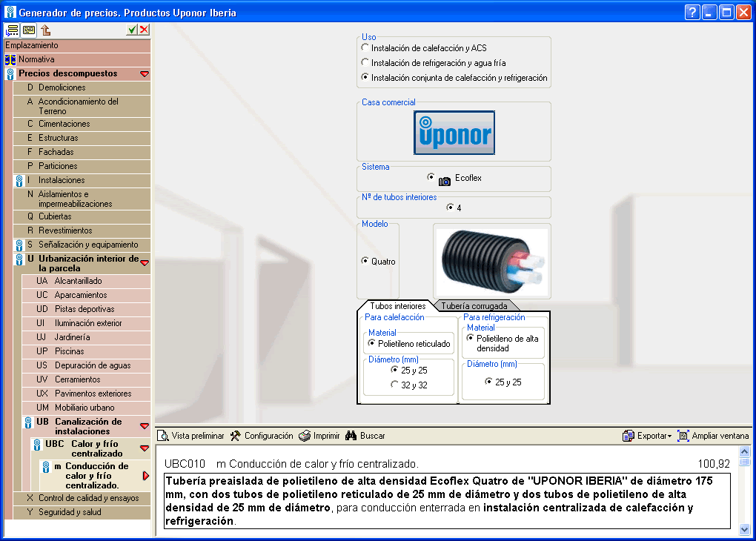The height and width of the screenshot is (541, 756).
Task: Click the brown go-up-level arrow icon
Action: point(46,30)
